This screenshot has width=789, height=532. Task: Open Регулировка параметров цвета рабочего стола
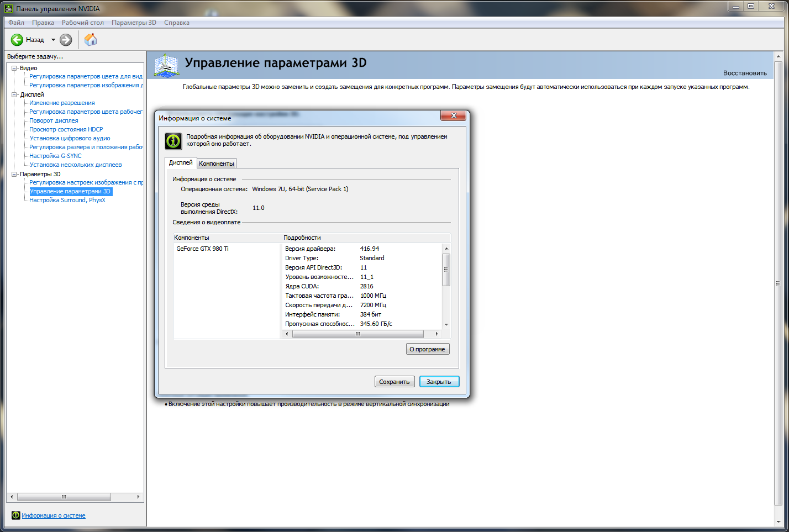pos(86,112)
